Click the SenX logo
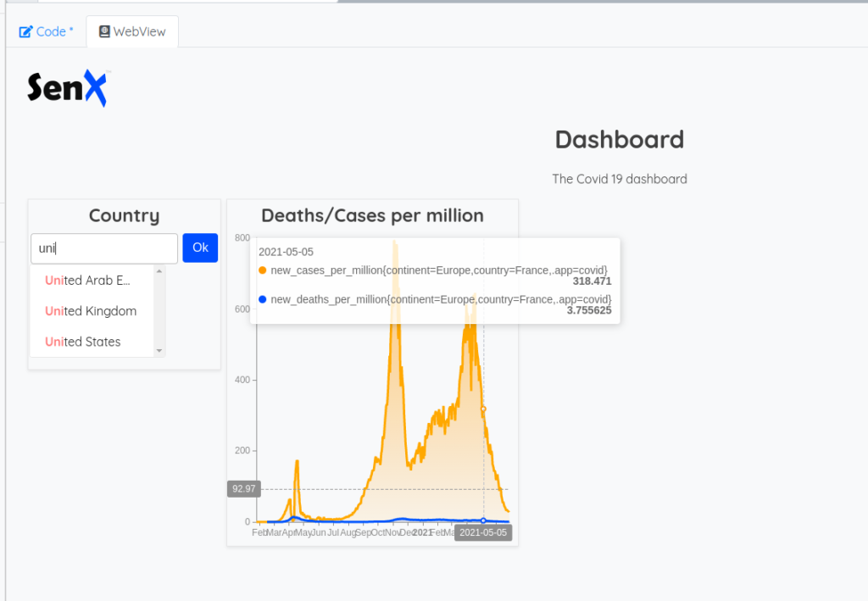Screen dimensions: 868x601 coord(68,87)
